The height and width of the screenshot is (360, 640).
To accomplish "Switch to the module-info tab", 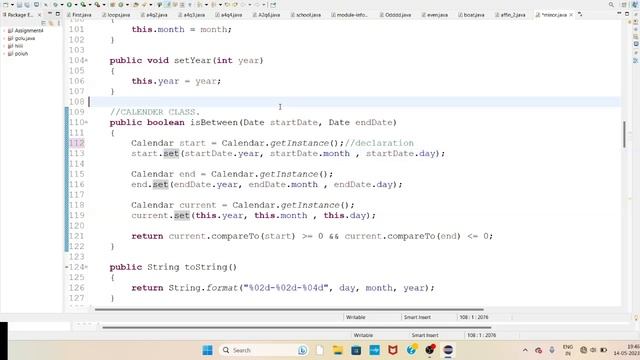I will click(349, 15).
